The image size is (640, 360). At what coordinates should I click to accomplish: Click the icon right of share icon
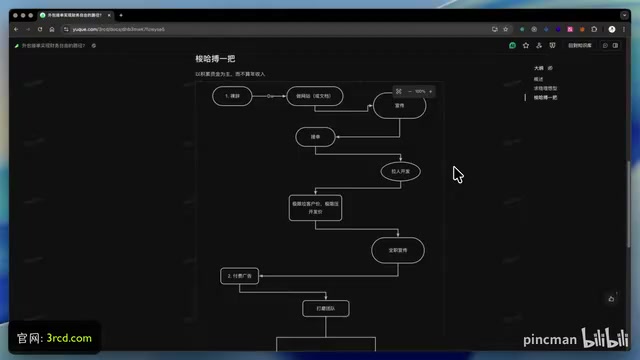(x=552, y=45)
